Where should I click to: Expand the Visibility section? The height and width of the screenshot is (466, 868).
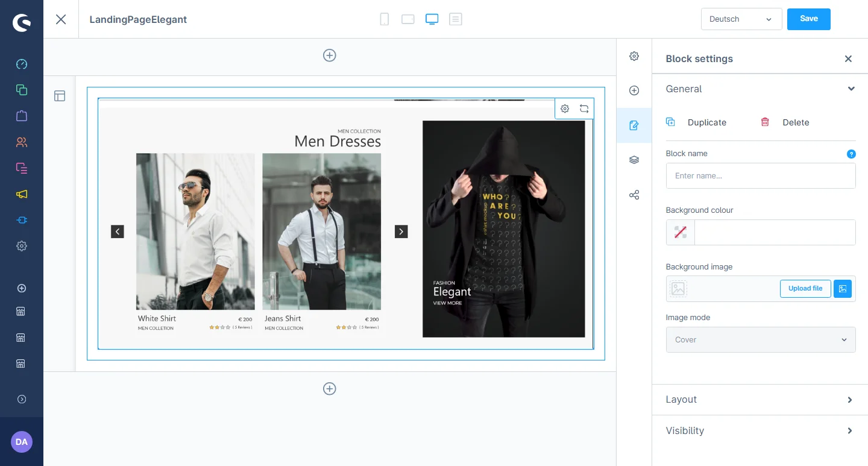coord(760,431)
